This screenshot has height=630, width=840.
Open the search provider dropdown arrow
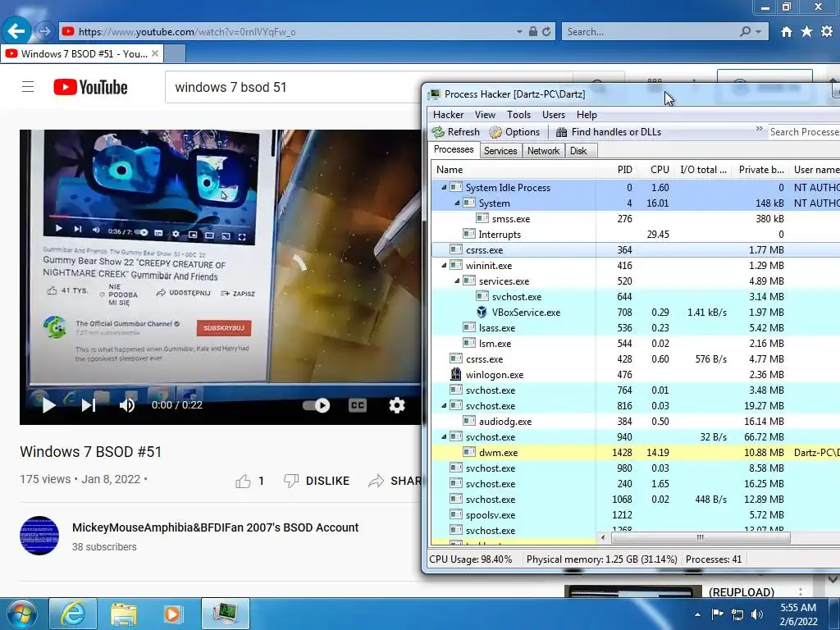click(x=759, y=32)
